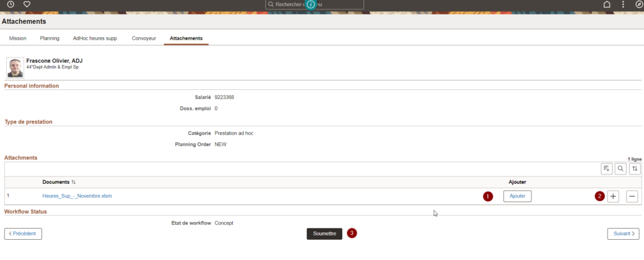Delete the attachment row
The image size is (644, 260).
[632, 196]
